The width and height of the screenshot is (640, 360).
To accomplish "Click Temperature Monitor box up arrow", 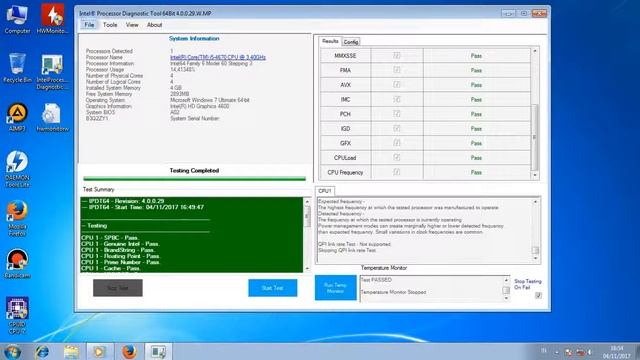I will click(506, 280).
